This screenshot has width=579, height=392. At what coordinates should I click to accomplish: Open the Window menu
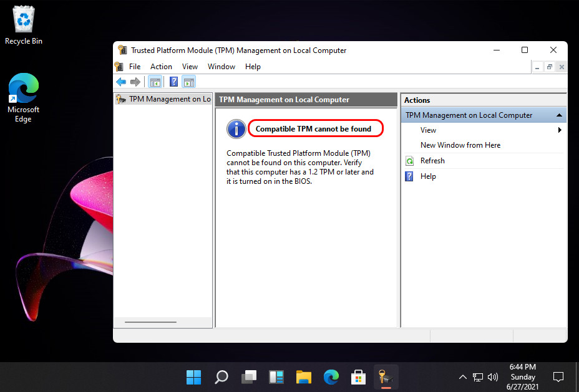(221, 67)
